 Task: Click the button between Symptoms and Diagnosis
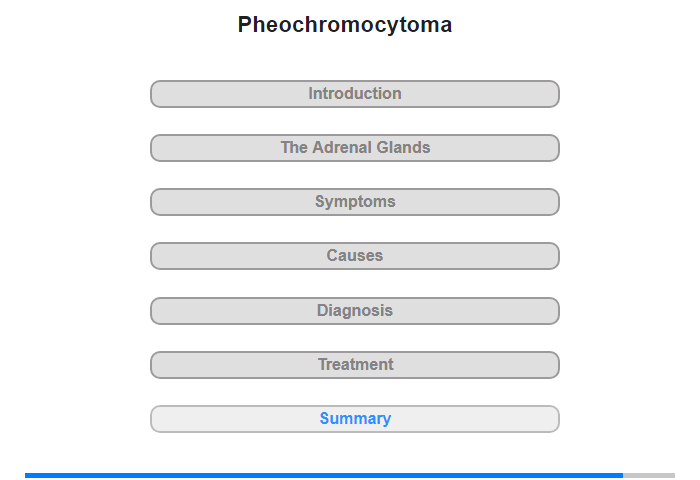click(x=354, y=256)
